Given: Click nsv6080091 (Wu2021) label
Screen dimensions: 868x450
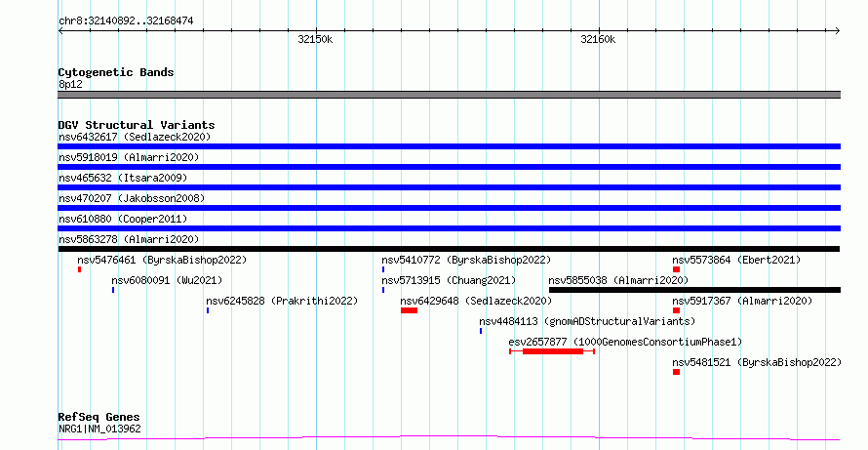Looking at the screenshot, I should tap(167, 280).
